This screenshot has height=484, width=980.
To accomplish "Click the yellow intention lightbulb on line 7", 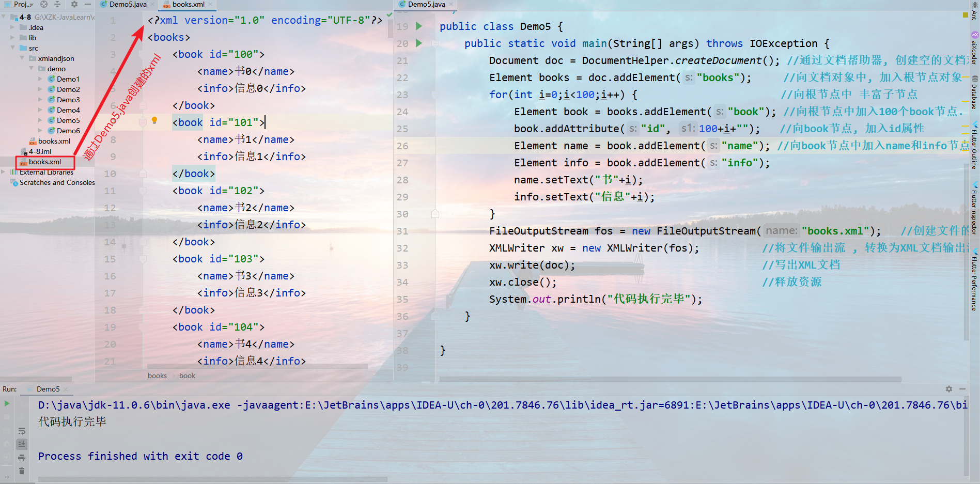I will point(154,121).
